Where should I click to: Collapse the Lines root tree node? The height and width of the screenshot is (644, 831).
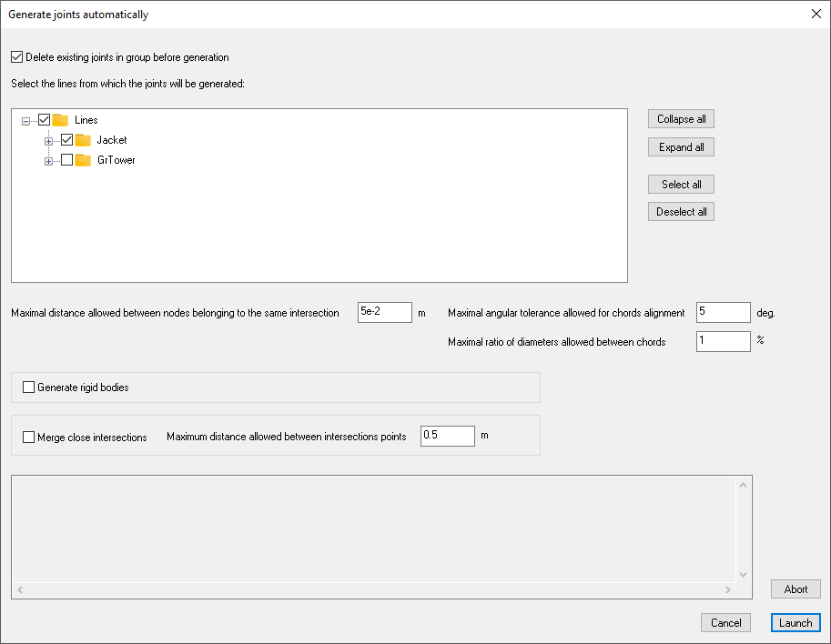(25, 121)
